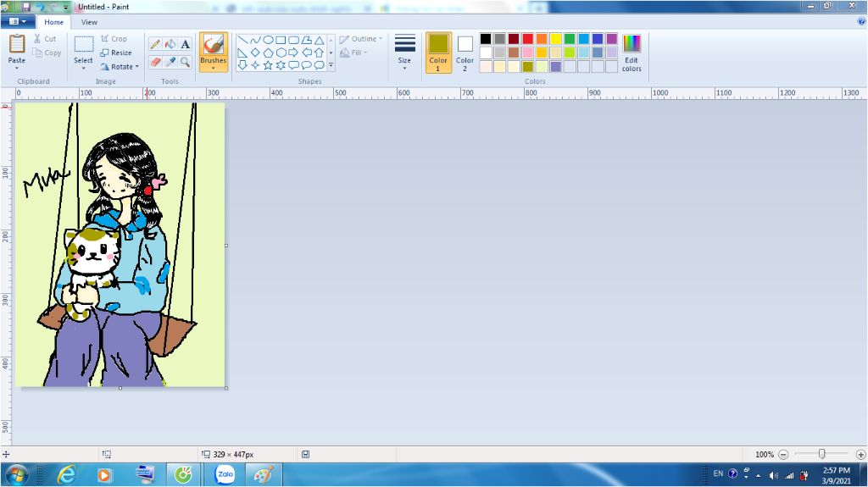Click the Rectangular selection icon
This screenshot has height=487, width=868.
(84, 44)
